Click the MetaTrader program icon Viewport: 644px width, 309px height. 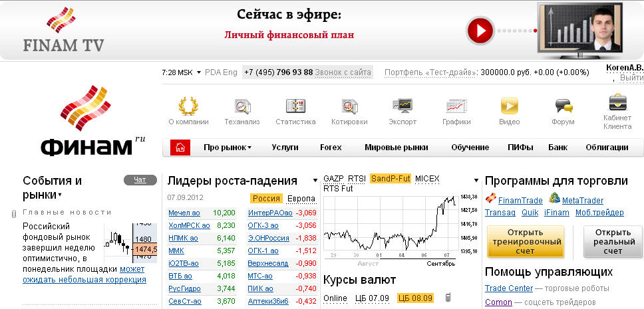tap(554, 198)
